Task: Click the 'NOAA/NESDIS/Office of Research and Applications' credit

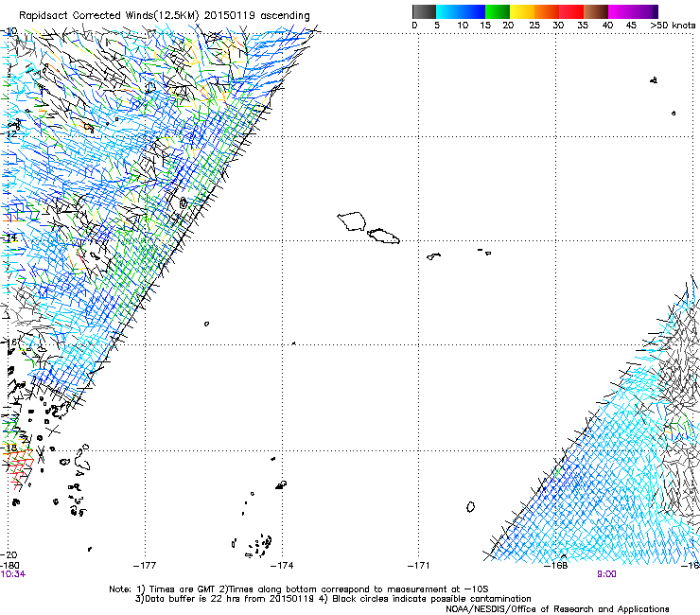Action: [x=557, y=609]
